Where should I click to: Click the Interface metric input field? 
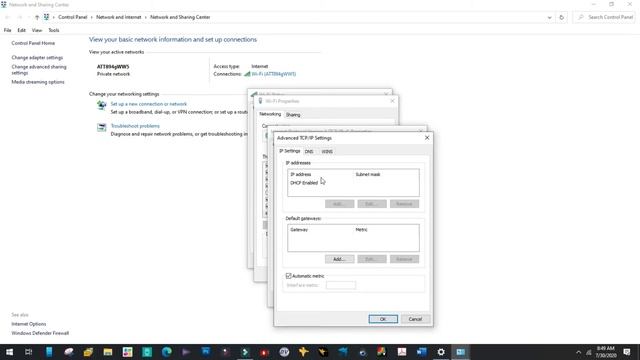(x=341, y=285)
